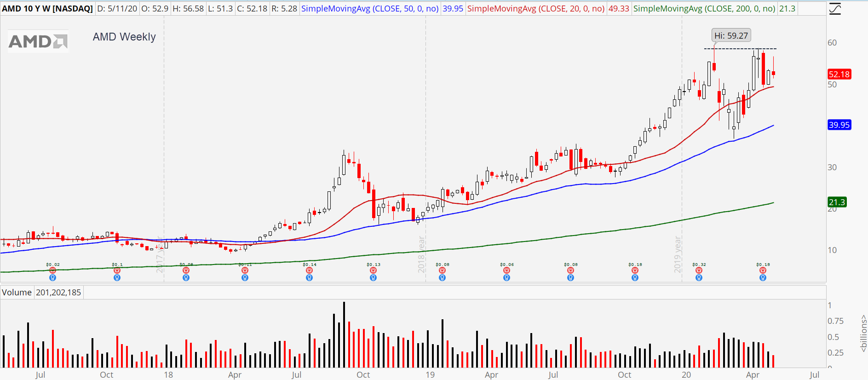This screenshot has height=380, width=868.
Task: Select the 50-period SimpleMovingAvg study label
Action: [370, 9]
